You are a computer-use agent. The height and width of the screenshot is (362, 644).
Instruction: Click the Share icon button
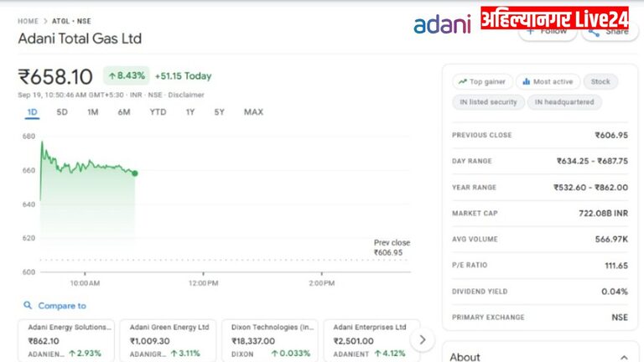(x=609, y=32)
